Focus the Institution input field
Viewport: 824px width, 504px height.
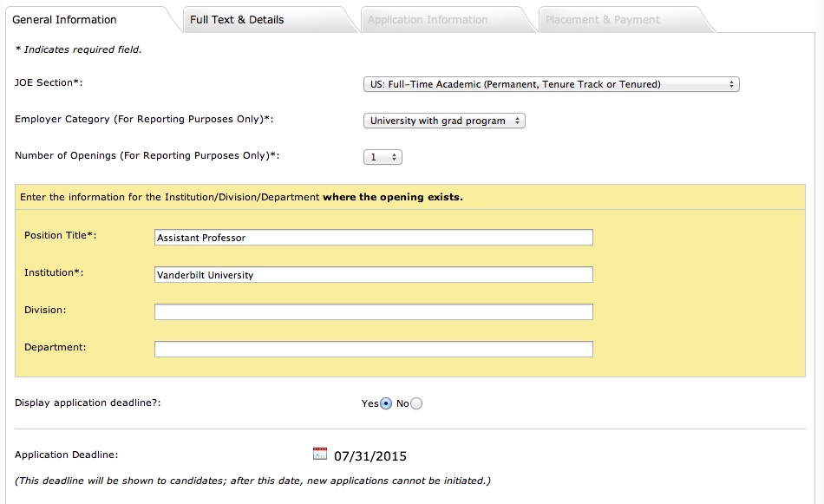point(373,275)
